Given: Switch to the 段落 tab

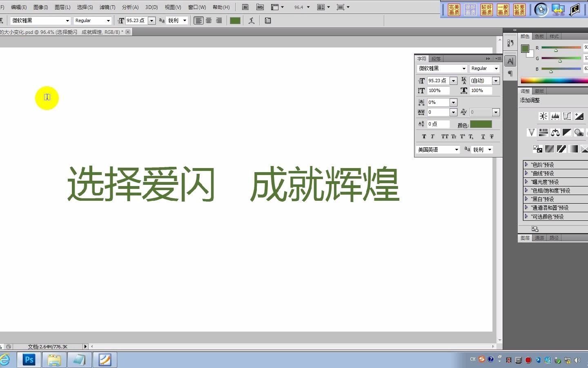Looking at the screenshot, I should click(436, 58).
